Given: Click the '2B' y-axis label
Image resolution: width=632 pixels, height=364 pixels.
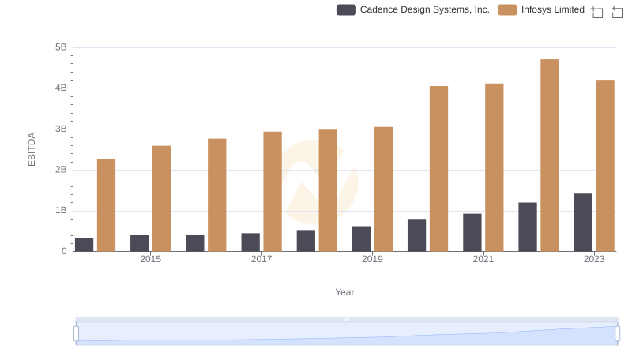Looking at the screenshot, I should pyautogui.click(x=61, y=170).
